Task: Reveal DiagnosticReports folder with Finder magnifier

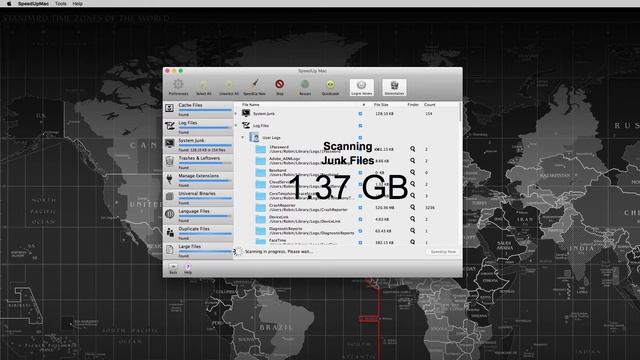Action: coord(413,231)
